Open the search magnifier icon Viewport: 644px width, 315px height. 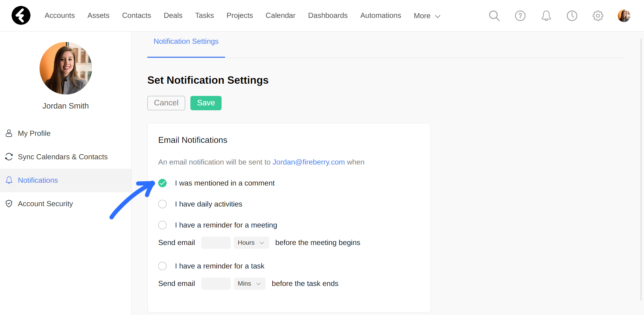click(494, 16)
